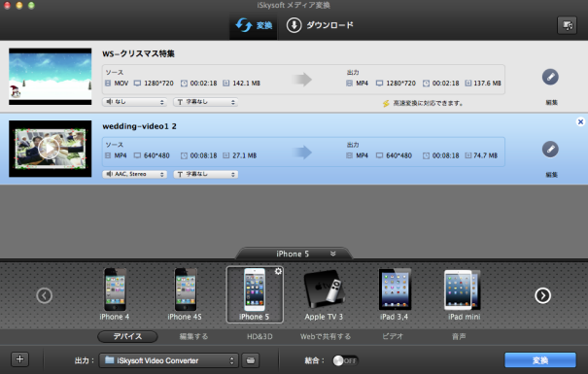Remove wedding-video1 2 with the X button
Image resolution: width=588 pixels, height=374 pixels.
pos(580,121)
